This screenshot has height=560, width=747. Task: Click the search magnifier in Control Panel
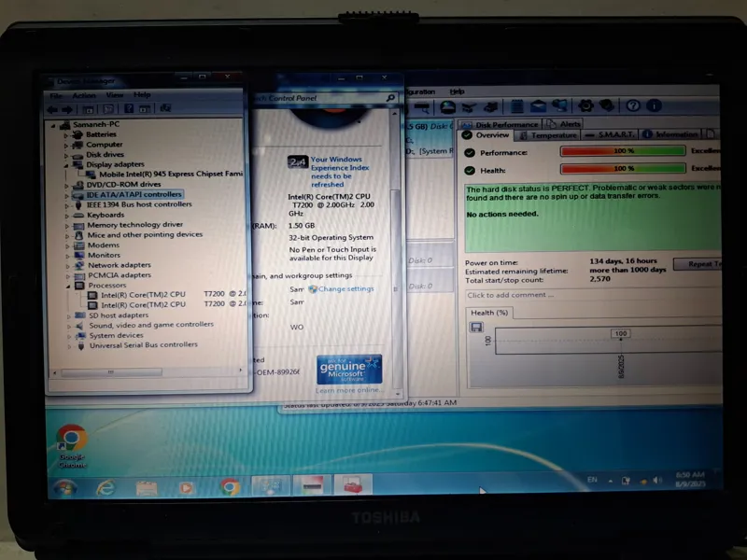[390, 98]
